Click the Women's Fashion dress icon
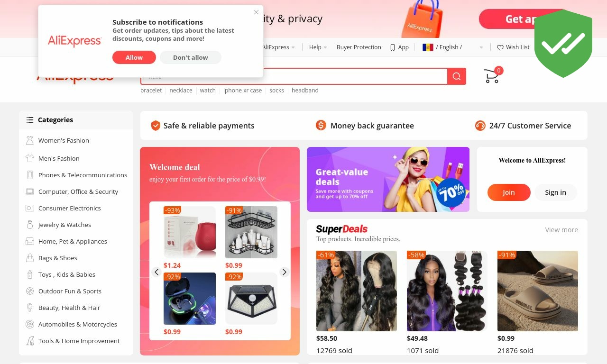This screenshot has height=364, width=607. point(30,140)
